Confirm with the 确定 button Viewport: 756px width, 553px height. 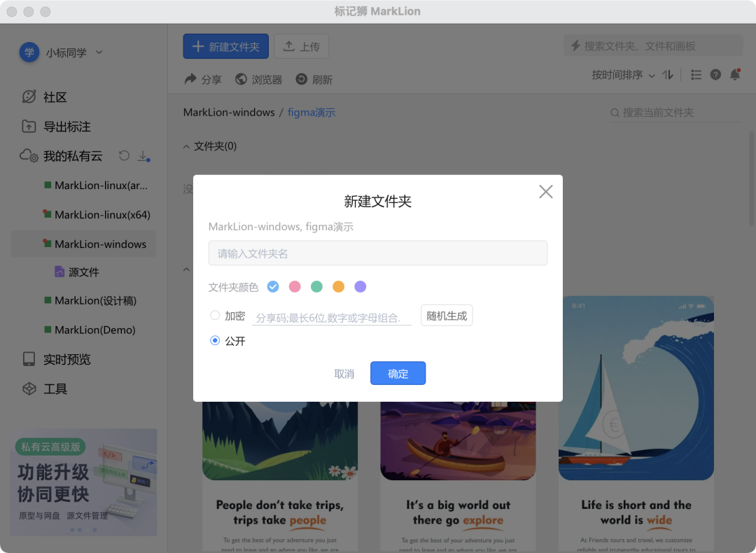pos(398,373)
